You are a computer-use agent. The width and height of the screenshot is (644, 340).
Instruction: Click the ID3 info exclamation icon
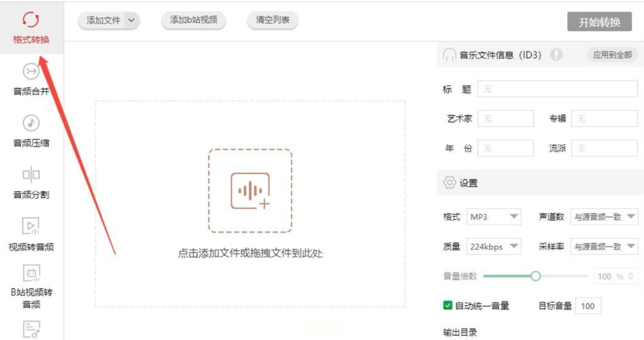[x=556, y=54]
